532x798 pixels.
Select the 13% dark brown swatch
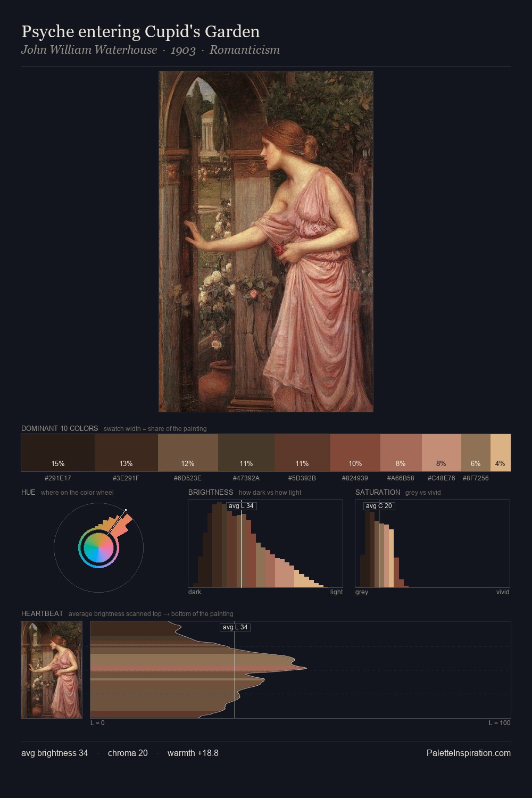(126, 453)
